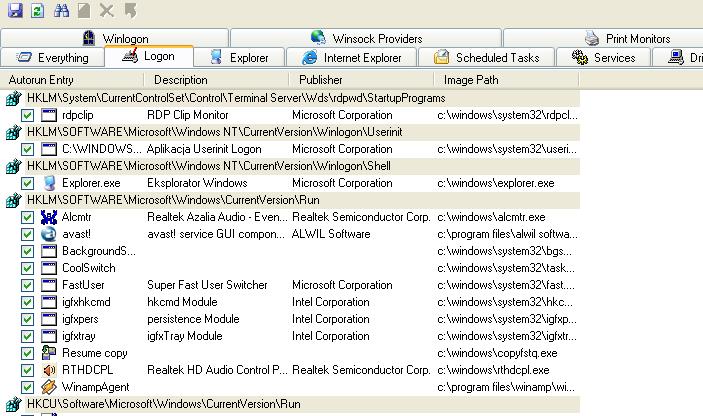The image size is (703, 416).
Task: Select the 'persistence Module' description
Action: point(193,319)
